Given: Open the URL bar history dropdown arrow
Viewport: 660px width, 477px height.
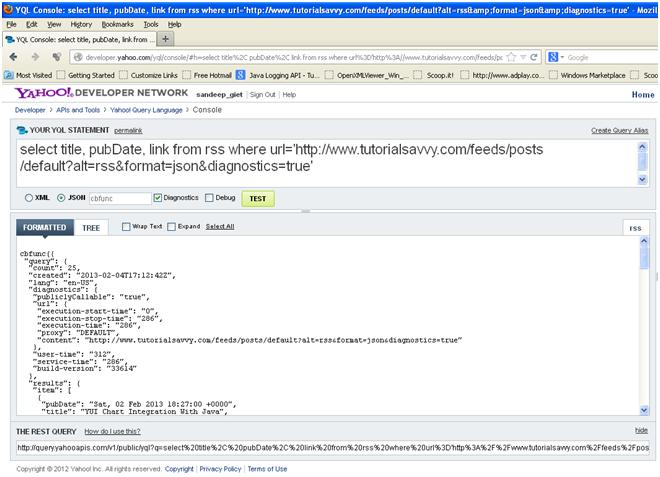Looking at the screenshot, I should [x=523, y=57].
